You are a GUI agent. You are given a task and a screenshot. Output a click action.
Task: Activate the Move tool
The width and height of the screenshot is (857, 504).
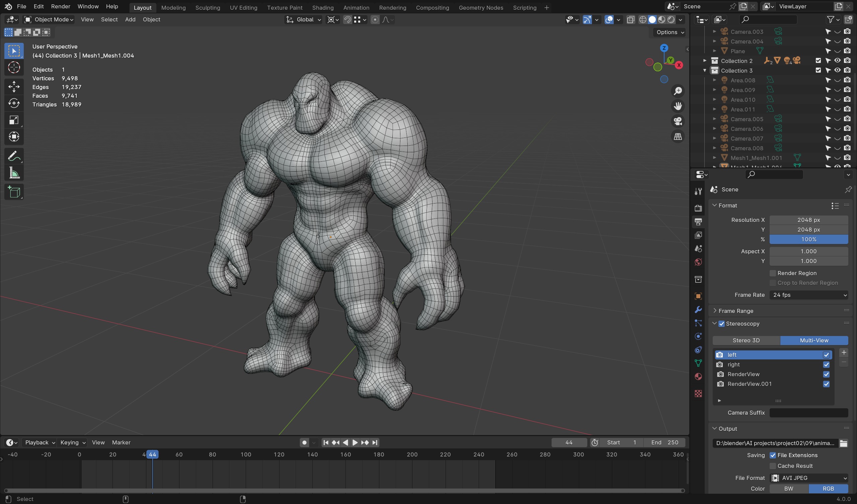pyautogui.click(x=14, y=86)
